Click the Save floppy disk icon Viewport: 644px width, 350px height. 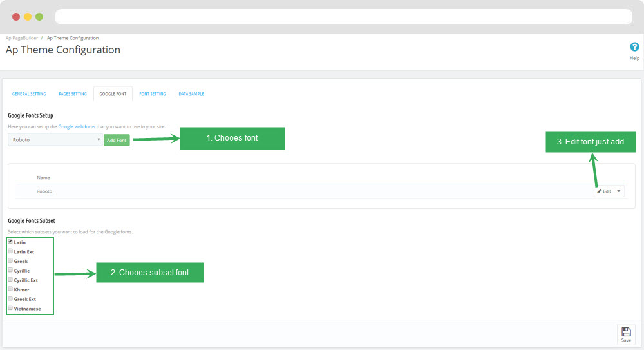tap(626, 331)
